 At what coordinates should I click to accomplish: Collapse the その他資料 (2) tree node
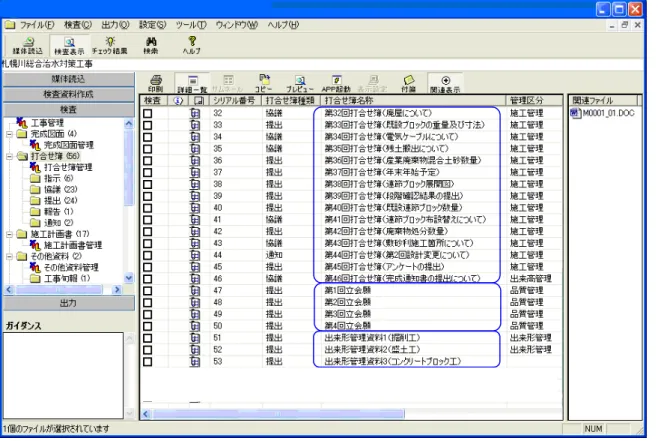10,256
